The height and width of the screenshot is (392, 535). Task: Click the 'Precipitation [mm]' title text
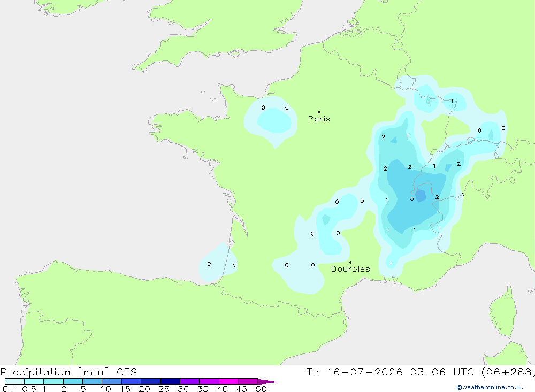(x=55, y=372)
